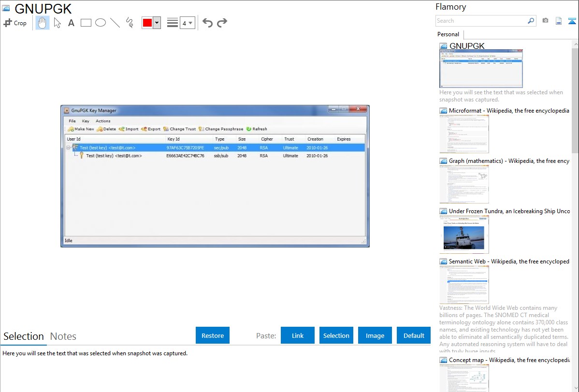Select the Crop tool
579x392 pixels.
coord(15,23)
